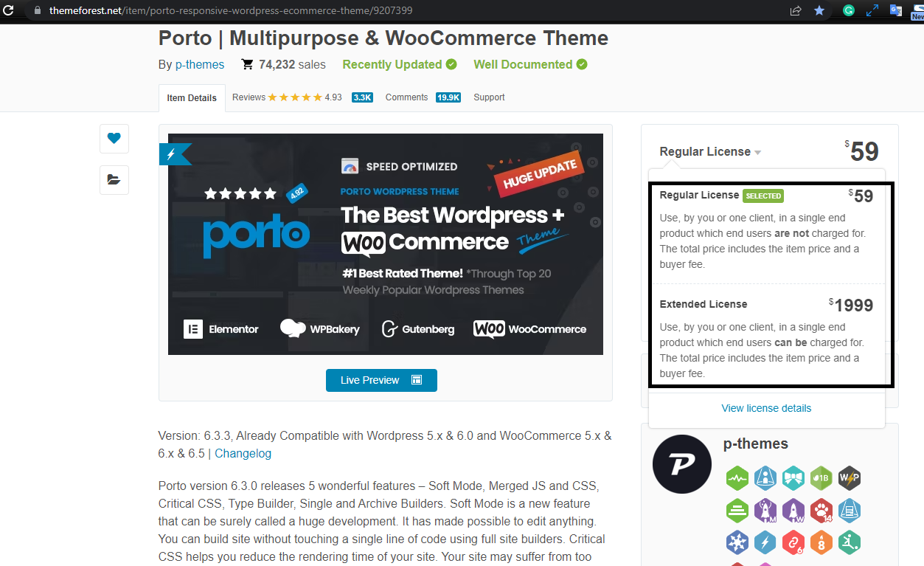This screenshot has width=924, height=566.
Task: Click the green SELECTED tag
Action: 763,196
